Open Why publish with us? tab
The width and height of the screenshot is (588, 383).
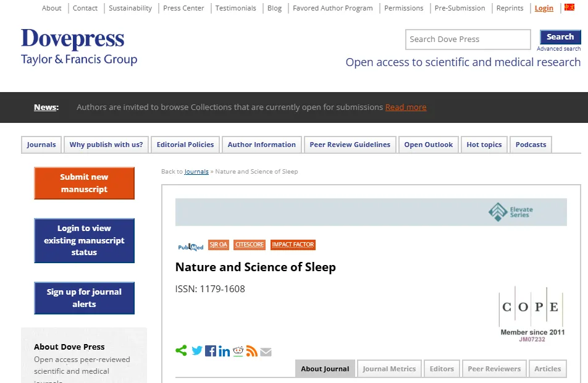point(106,145)
